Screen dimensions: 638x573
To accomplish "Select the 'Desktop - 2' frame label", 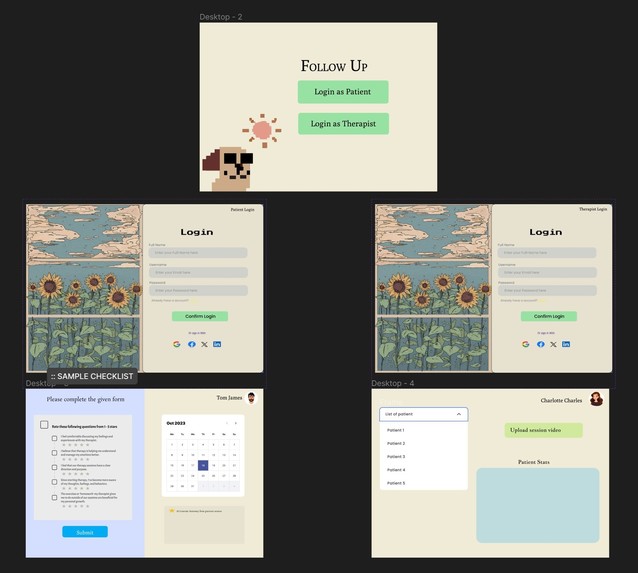I will 221,17.
